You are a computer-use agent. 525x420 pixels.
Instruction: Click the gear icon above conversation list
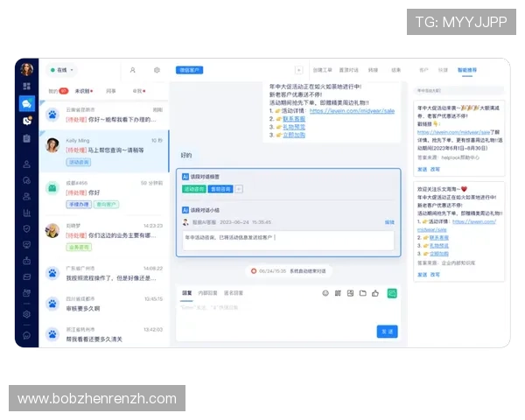(x=157, y=70)
